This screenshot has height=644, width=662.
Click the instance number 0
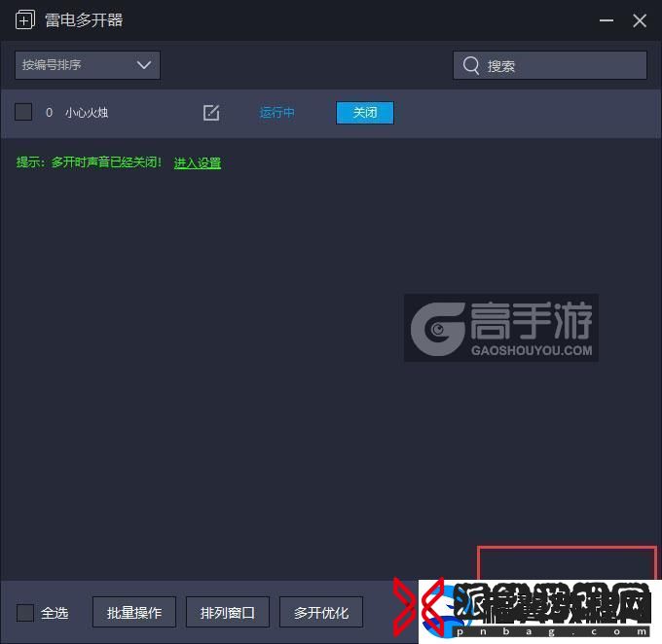pos(49,113)
